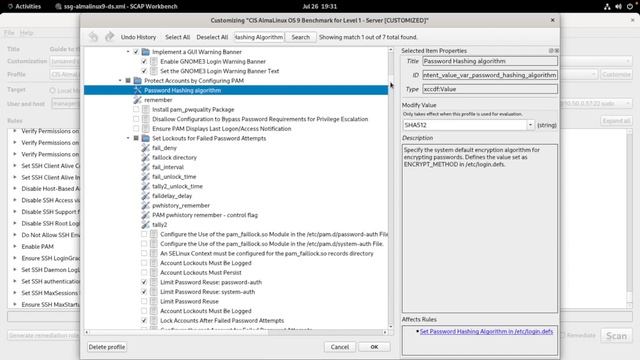The width and height of the screenshot is (640, 360).
Task: Click the value icon next to tally2_unlock_time
Action: click(x=145, y=186)
